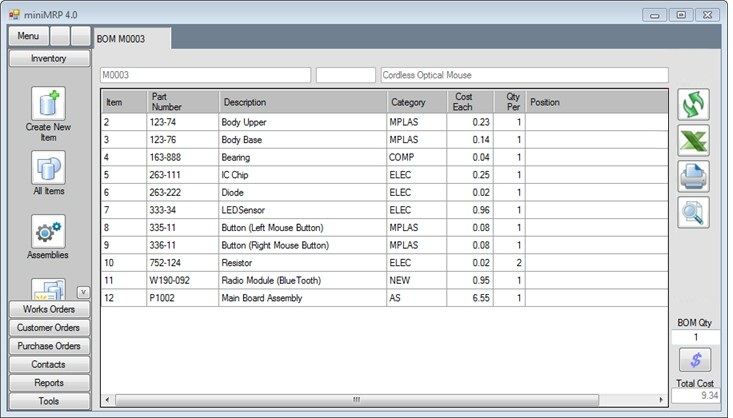The height and width of the screenshot is (418, 733).
Task: Click the Inventory button
Action: tap(48, 59)
